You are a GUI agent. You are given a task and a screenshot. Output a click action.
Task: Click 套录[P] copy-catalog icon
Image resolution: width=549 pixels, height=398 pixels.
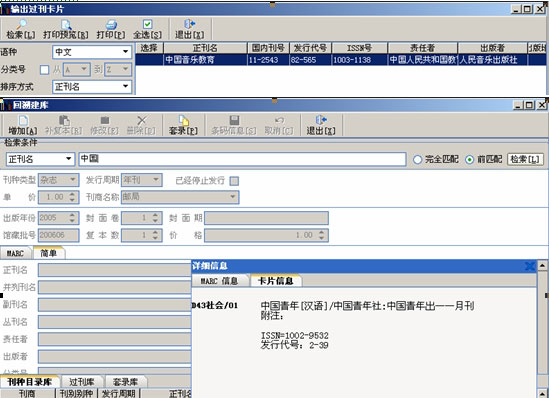(x=183, y=125)
